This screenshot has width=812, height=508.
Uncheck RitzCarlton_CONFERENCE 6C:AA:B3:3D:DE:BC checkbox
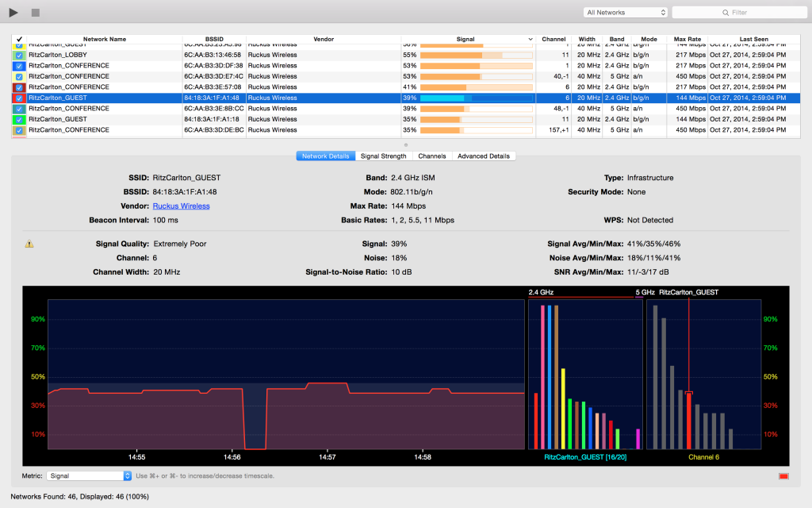19,130
